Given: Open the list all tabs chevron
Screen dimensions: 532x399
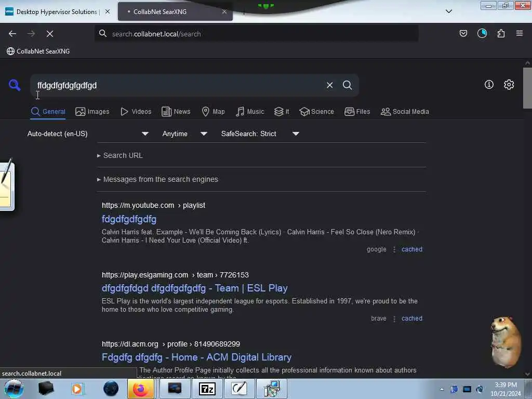Looking at the screenshot, I should point(448,11).
